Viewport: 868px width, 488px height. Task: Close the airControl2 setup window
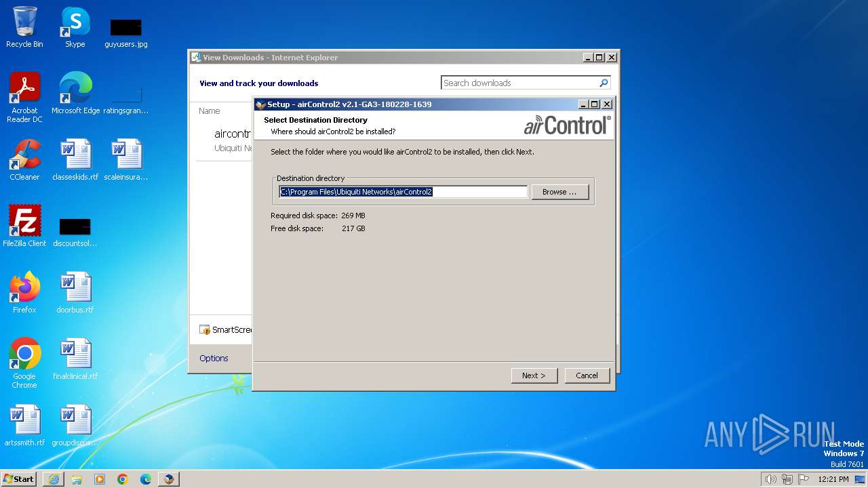pyautogui.click(x=607, y=104)
